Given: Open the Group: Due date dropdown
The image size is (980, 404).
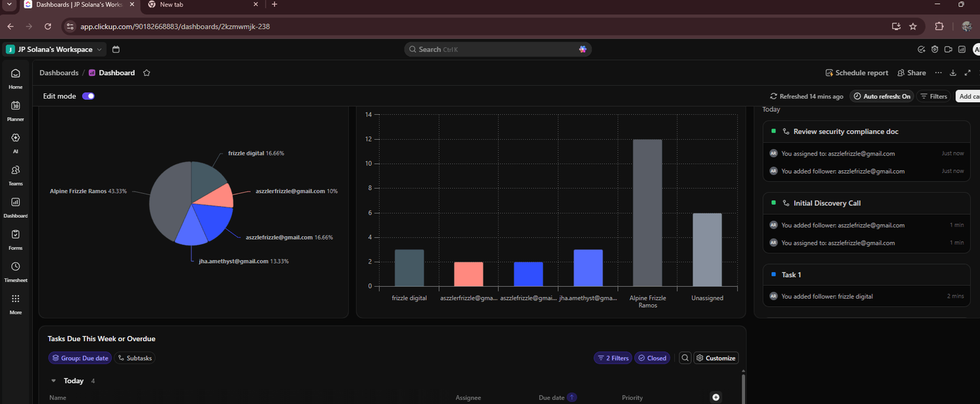Looking at the screenshot, I should click(79, 358).
